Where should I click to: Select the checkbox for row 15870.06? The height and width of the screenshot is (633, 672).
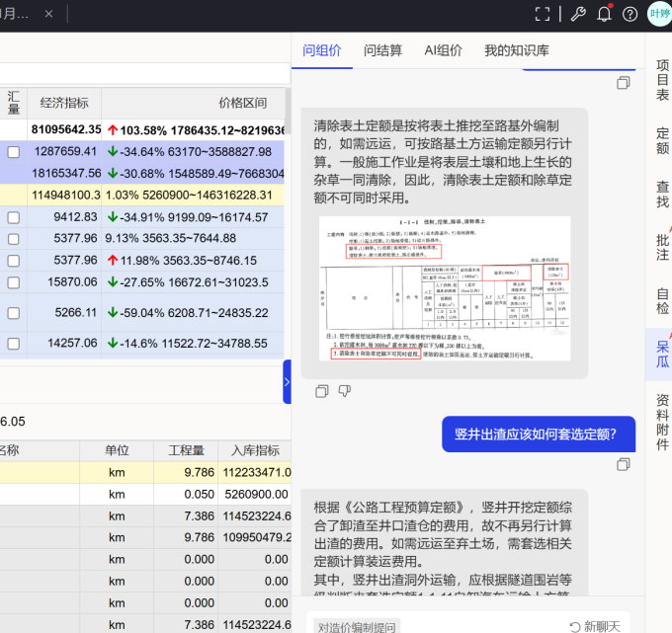(14, 281)
